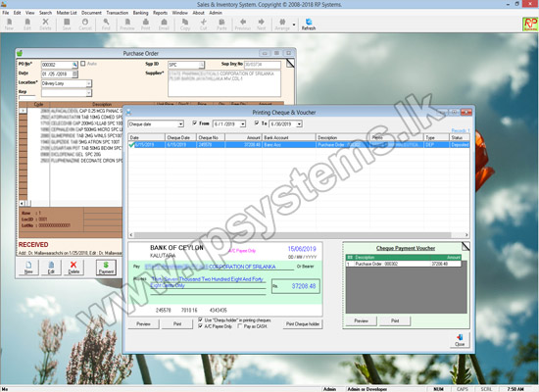The image size is (539, 392).
Task: Click page-corner icon in Purchase Order window
Action: click(290, 64)
